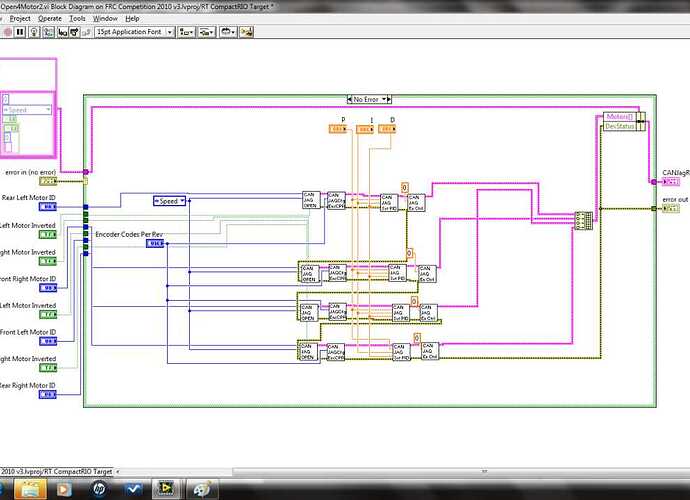Open the Align Objects dropdown
Screen dimensions: 690x500
[187, 32]
